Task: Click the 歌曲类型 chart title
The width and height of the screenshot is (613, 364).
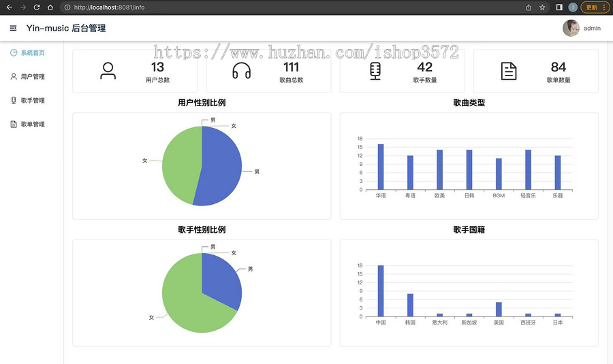Action: tap(469, 103)
